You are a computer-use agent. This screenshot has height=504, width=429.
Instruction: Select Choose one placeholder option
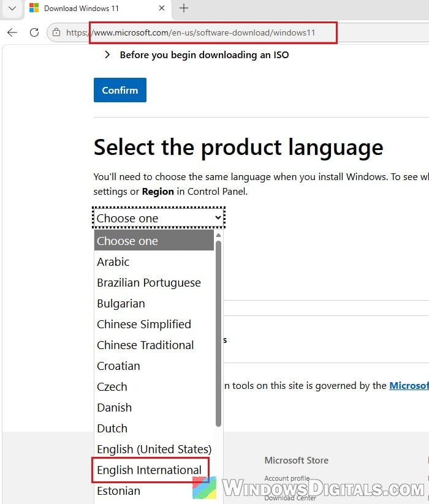(x=154, y=241)
